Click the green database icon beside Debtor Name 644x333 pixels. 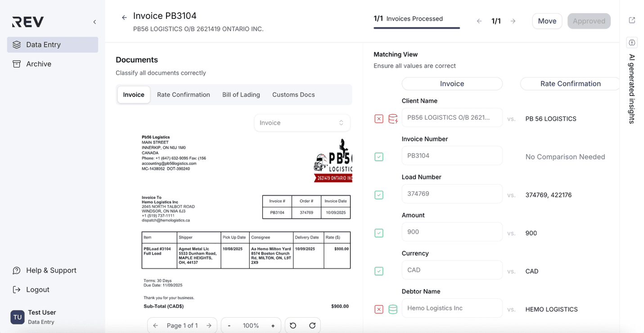tap(393, 309)
